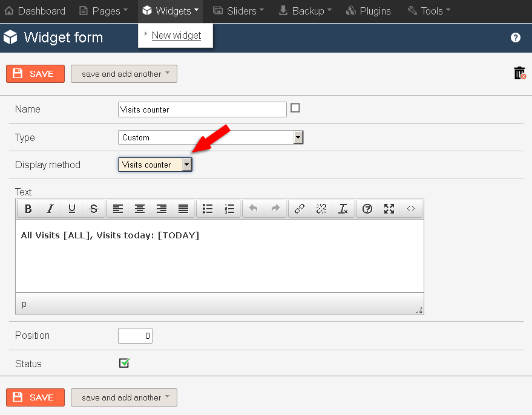Viewport: 532px width, 415px height.
Task: Toggle fullscreen editor mode
Action: [389, 209]
